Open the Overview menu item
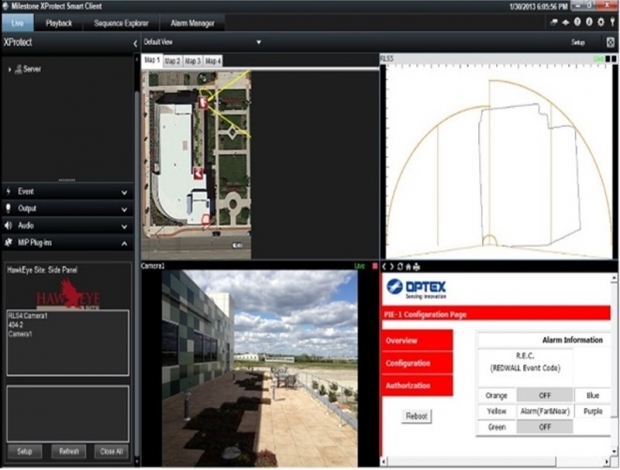 (418, 340)
